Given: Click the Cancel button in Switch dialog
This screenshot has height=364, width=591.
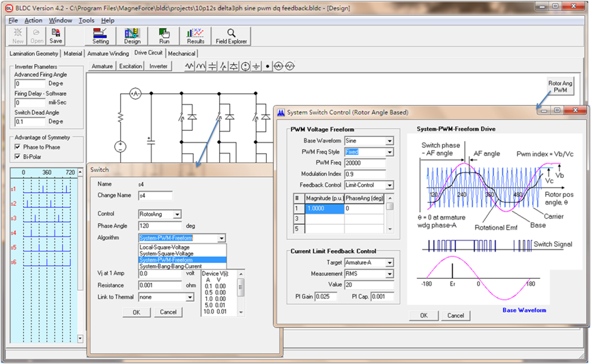Looking at the screenshot, I should [168, 312].
